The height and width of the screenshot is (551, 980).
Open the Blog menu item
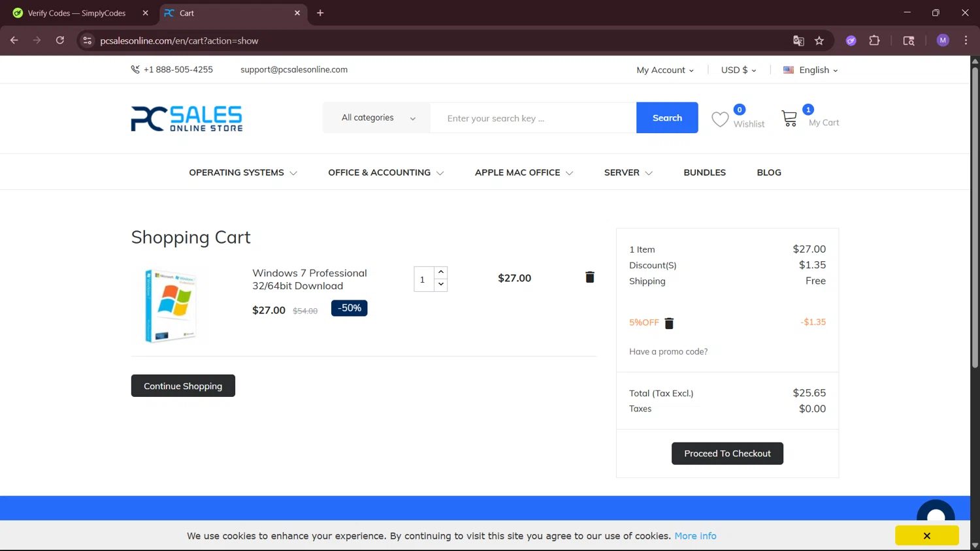click(769, 172)
